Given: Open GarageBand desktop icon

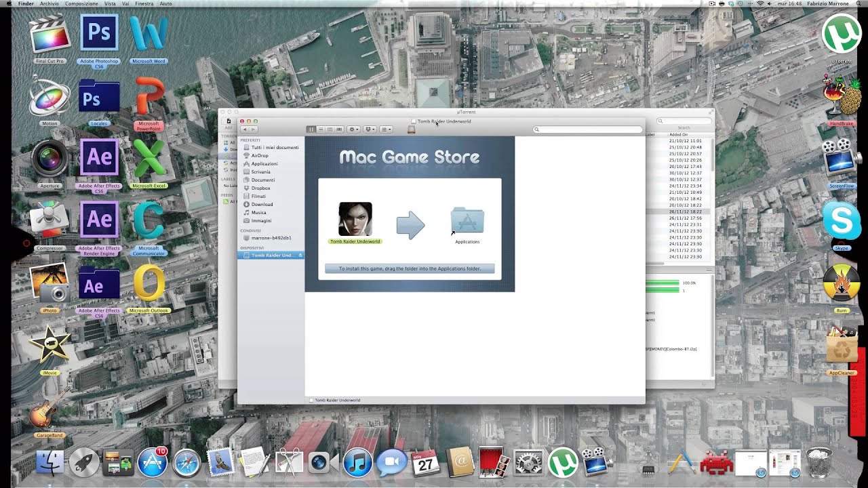Looking at the screenshot, I should click(x=50, y=408).
